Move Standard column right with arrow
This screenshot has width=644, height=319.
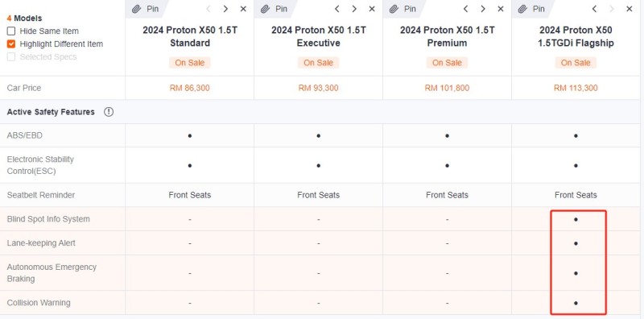(x=225, y=9)
